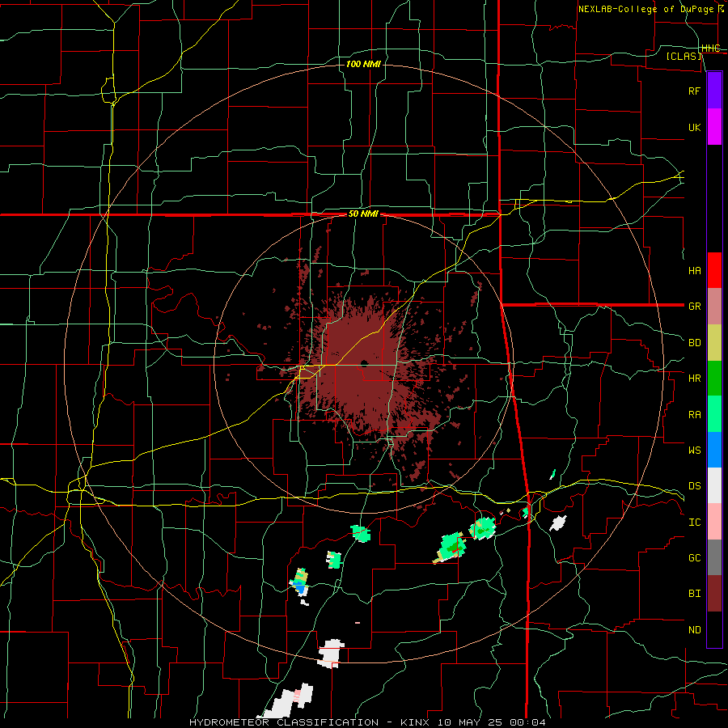Click the HR legend label
The width and height of the screenshot is (728, 728).
tap(694, 379)
